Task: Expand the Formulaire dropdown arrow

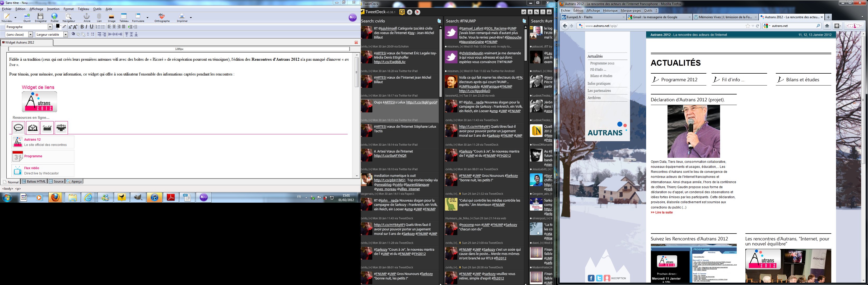Action: click(x=147, y=17)
